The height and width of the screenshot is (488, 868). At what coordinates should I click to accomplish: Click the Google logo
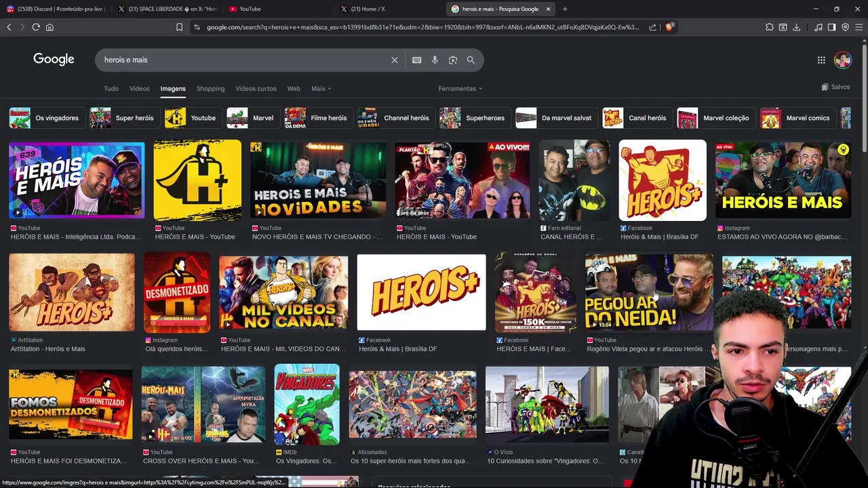(x=54, y=60)
